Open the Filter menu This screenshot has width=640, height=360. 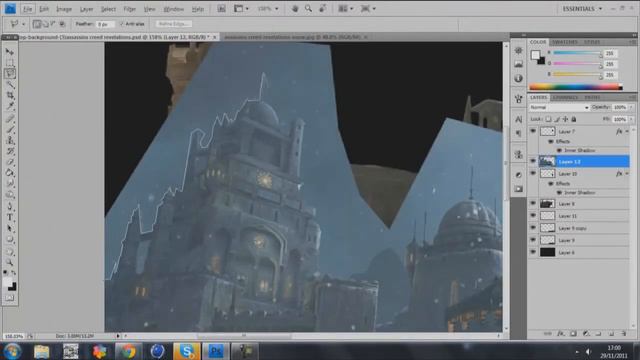pyautogui.click(x=129, y=9)
